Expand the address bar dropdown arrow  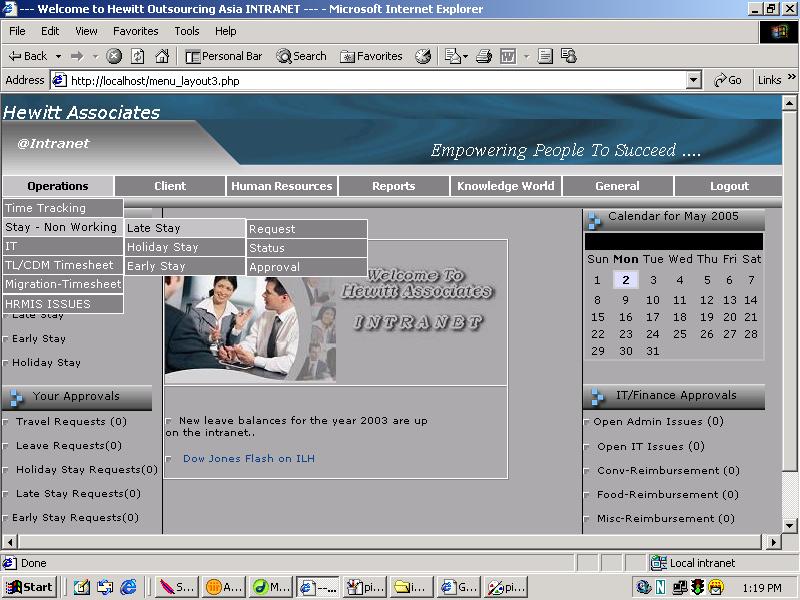pos(694,80)
